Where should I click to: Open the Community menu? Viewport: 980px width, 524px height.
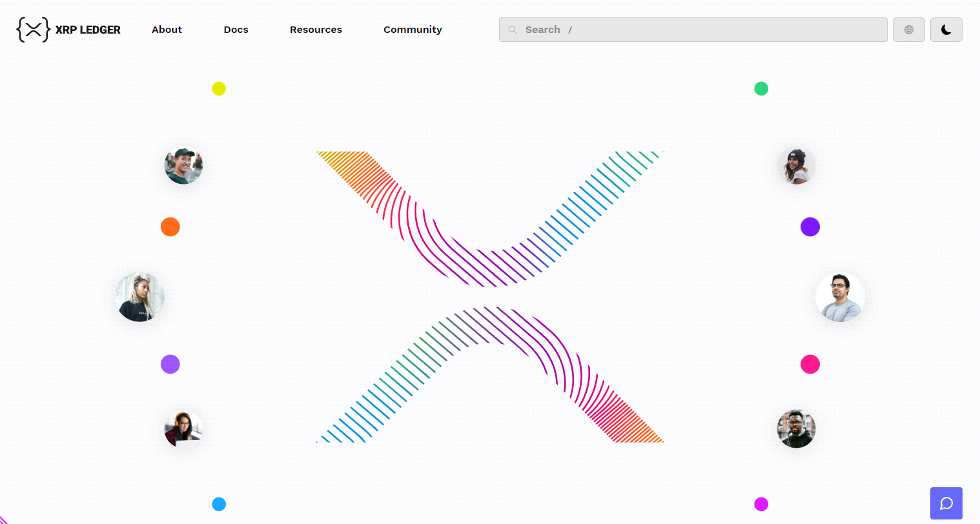(413, 30)
